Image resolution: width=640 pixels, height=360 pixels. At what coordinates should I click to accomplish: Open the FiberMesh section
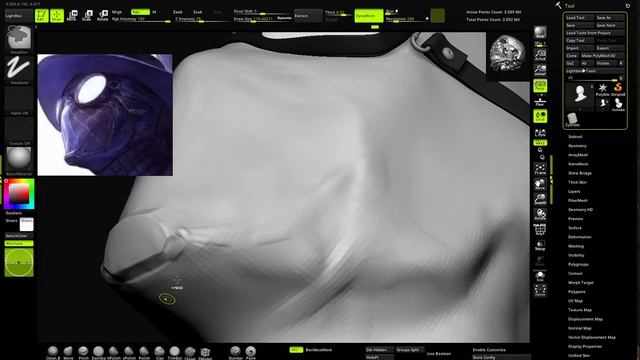tap(578, 200)
